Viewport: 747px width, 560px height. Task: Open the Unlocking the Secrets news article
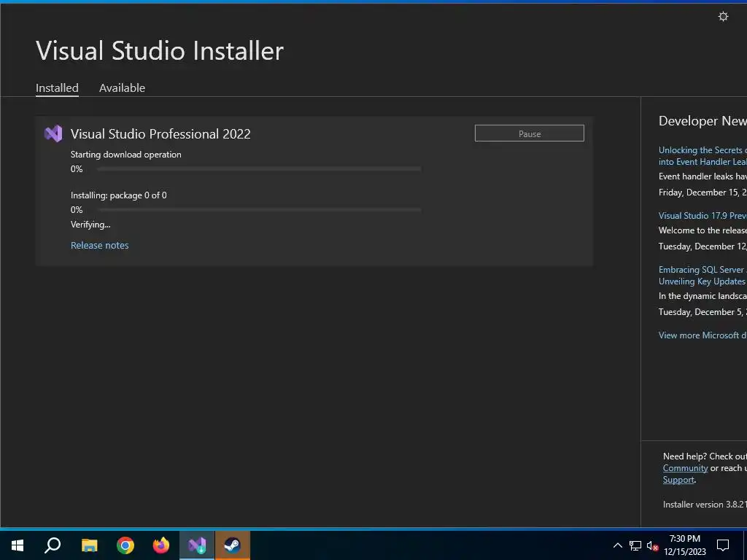(x=703, y=156)
